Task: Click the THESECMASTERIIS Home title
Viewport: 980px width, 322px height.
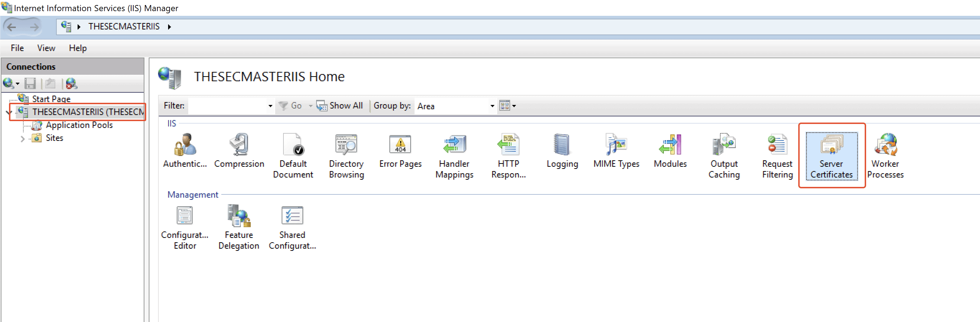Action: pos(269,77)
